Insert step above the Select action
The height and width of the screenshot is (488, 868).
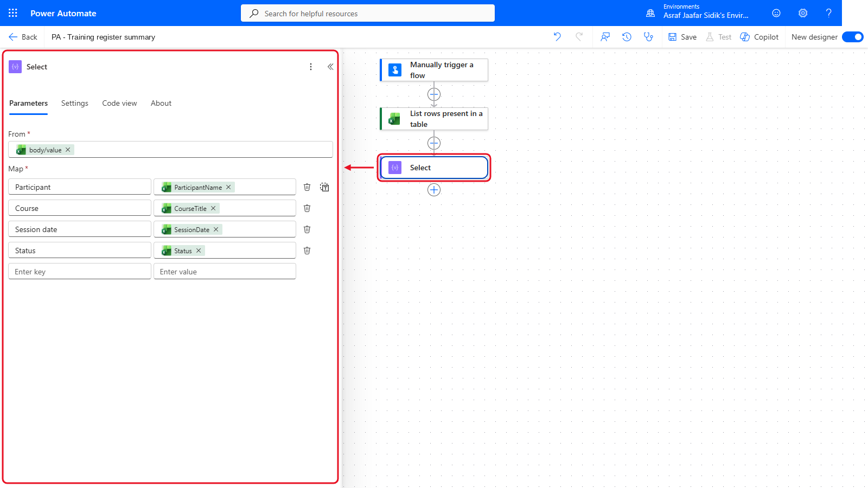[434, 143]
